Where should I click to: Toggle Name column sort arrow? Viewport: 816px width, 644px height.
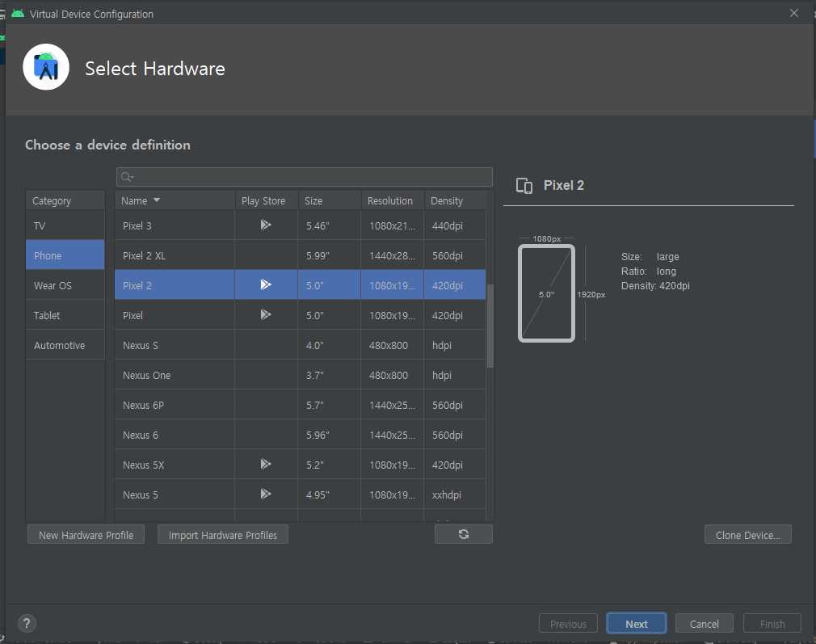click(x=157, y=200)
